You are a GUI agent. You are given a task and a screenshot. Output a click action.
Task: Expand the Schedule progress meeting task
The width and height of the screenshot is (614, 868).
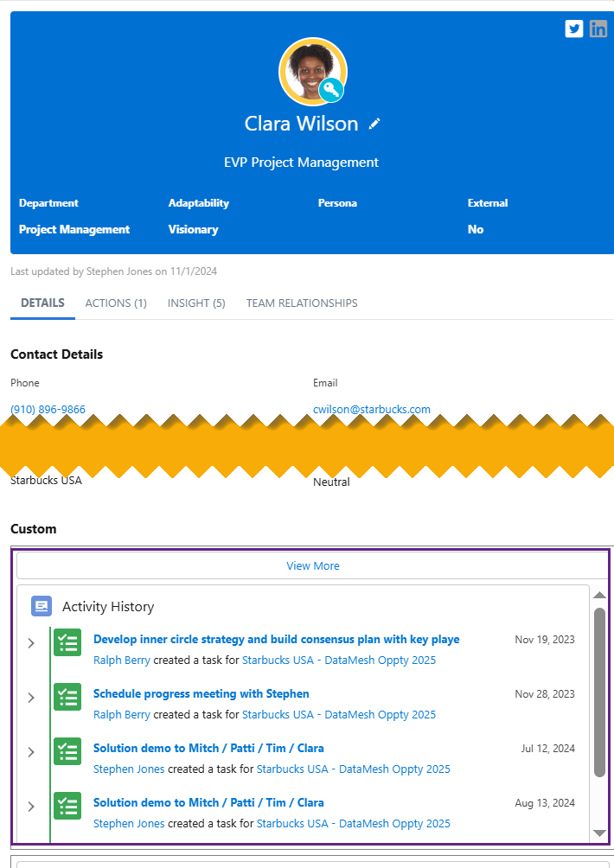[x=31, y=698]
